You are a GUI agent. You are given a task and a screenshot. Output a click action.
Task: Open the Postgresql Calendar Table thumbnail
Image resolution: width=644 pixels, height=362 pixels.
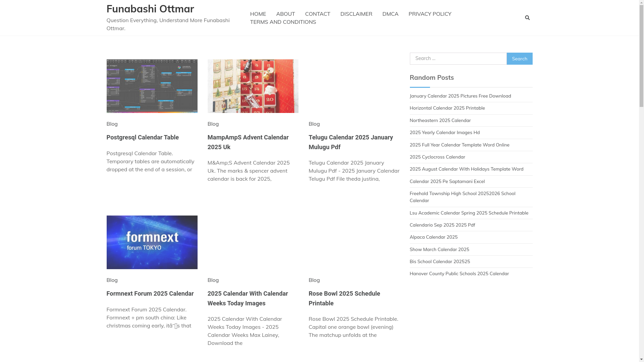pyautogui.click(x=152, y=86)
